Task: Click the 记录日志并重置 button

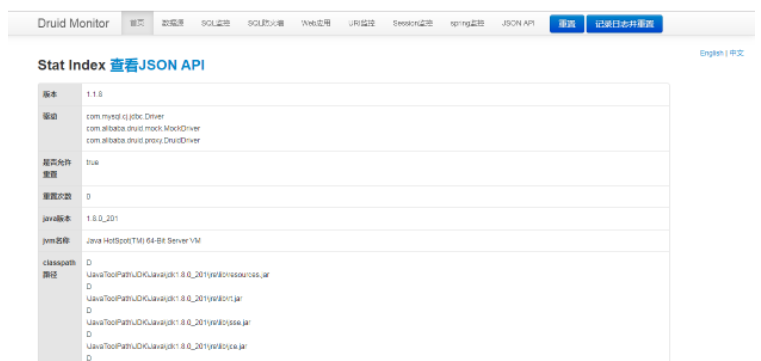Action: (x=624, y=24)
